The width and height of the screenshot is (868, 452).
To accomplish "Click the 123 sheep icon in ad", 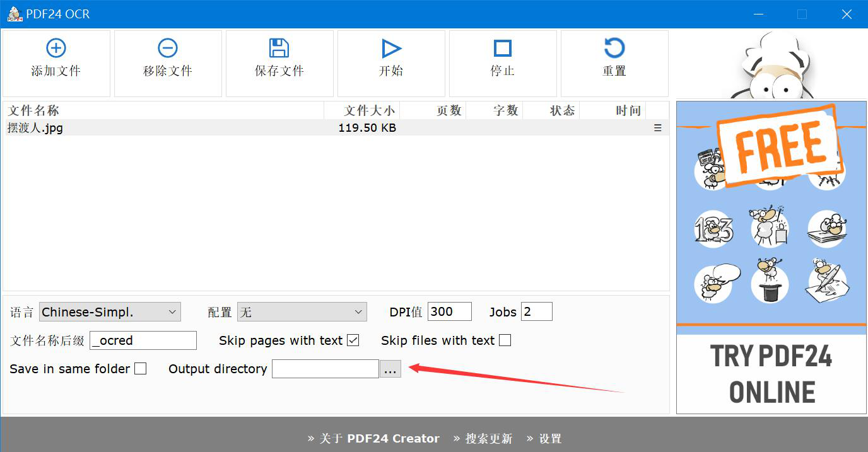I will tap(713, 229).
